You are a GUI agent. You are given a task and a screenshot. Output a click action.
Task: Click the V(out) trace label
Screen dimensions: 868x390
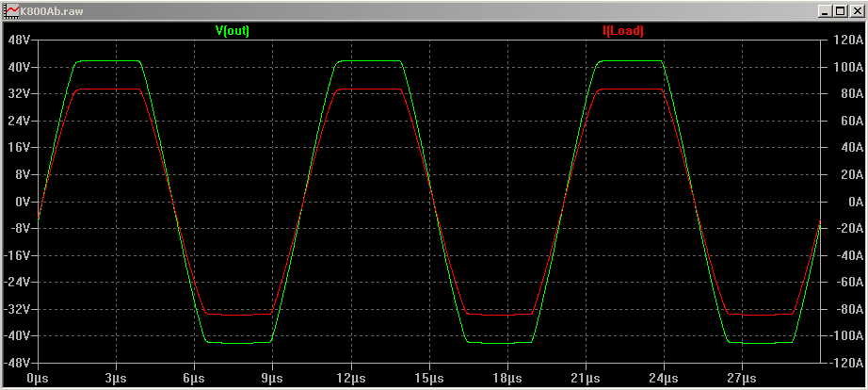233,32
